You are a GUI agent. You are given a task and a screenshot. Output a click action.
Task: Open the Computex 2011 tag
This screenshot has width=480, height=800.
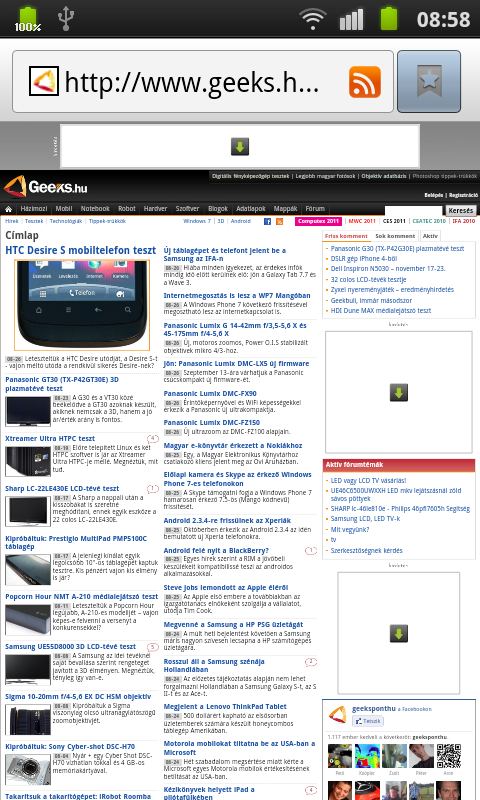pos(318,221)
